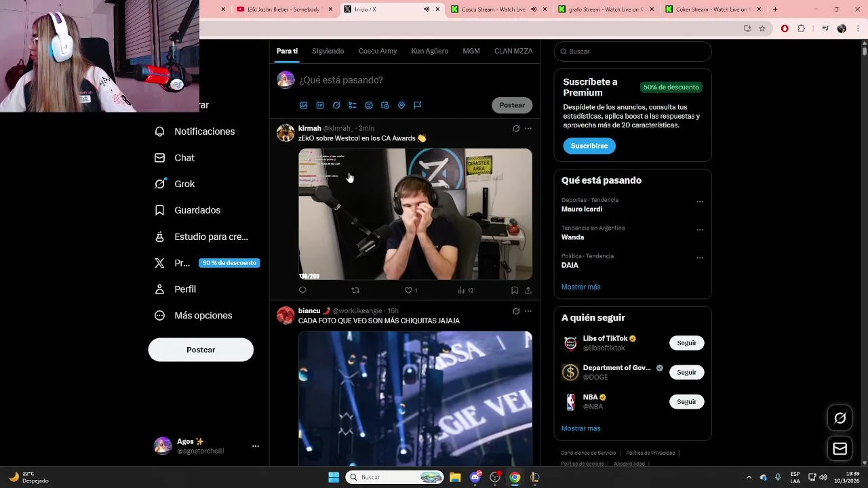Click Mostrar más under A quién seguir
The image size is (868, 488).
pos(580,428)
